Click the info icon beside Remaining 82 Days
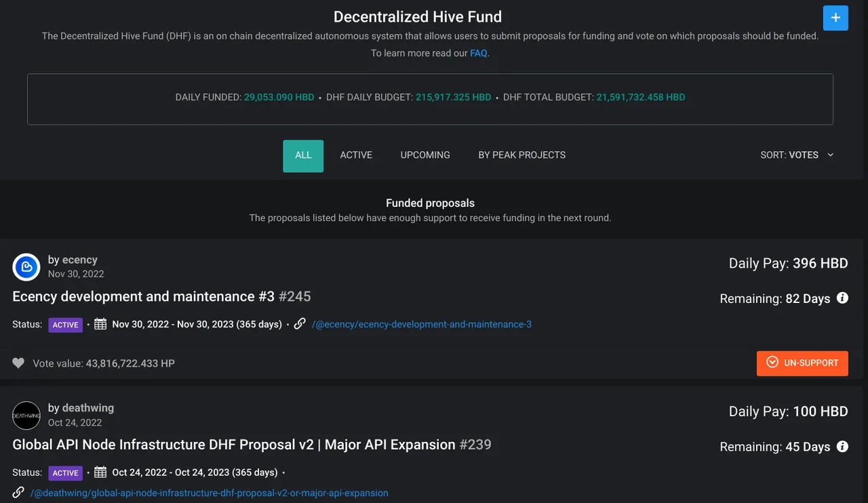 (x=842, y=298)
